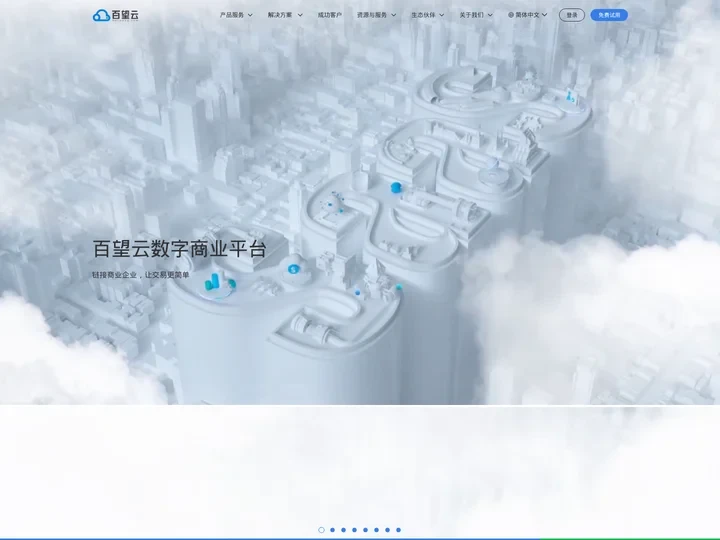720x540 pixels.
Task: Select the sixth carousel slide dot
Action: 377,530
